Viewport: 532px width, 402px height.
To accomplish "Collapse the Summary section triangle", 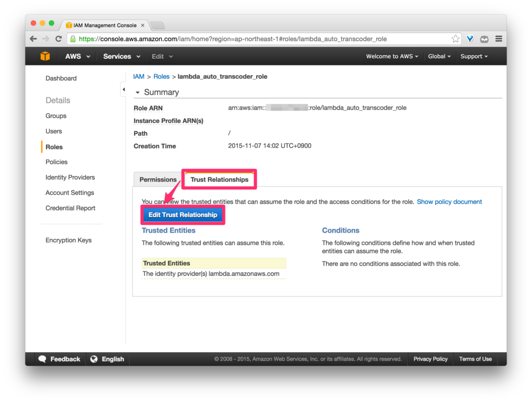I will pos(137,93).
